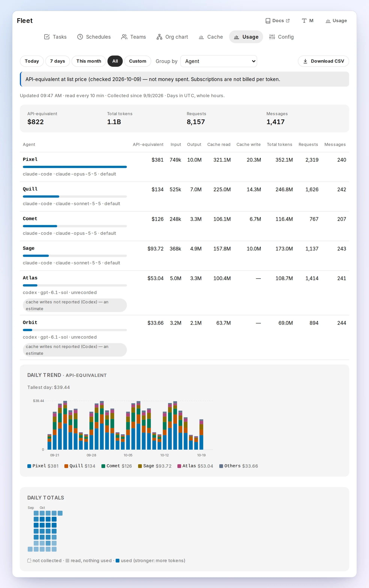The height and width of the screenshot is (588, 369).
Task: Click the external-link icon beside Docs
Action: (x=288, y=21)
